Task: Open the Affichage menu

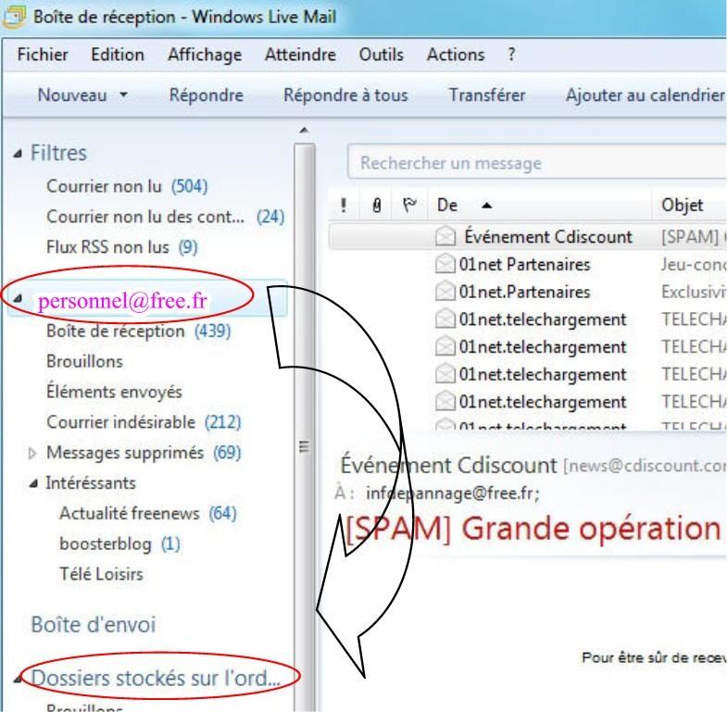Action: pos(204,55)
